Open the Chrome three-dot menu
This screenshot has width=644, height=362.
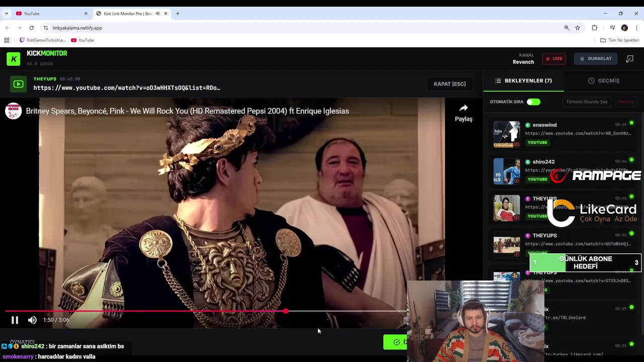pyautogui.click(x=637, y=28)
